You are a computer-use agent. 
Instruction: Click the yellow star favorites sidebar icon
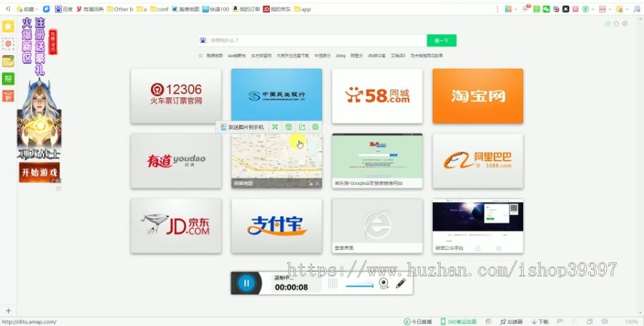[8, 27]
